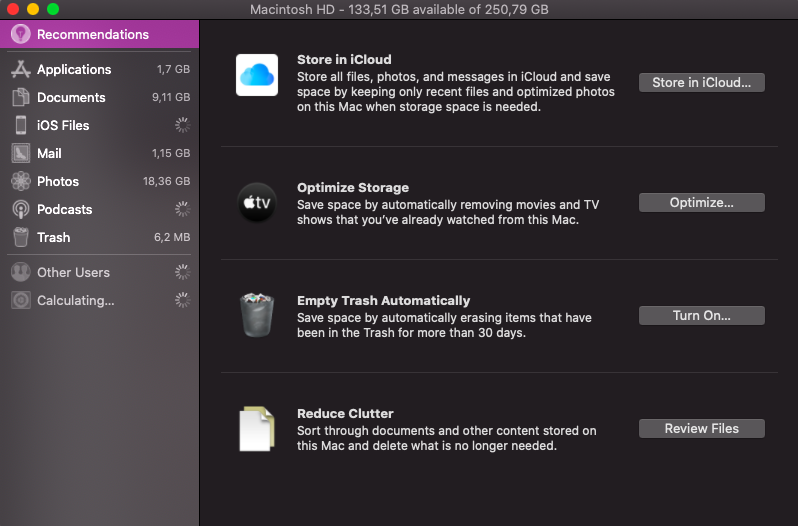Select the Other Users sidebar entry

(73, 272)
